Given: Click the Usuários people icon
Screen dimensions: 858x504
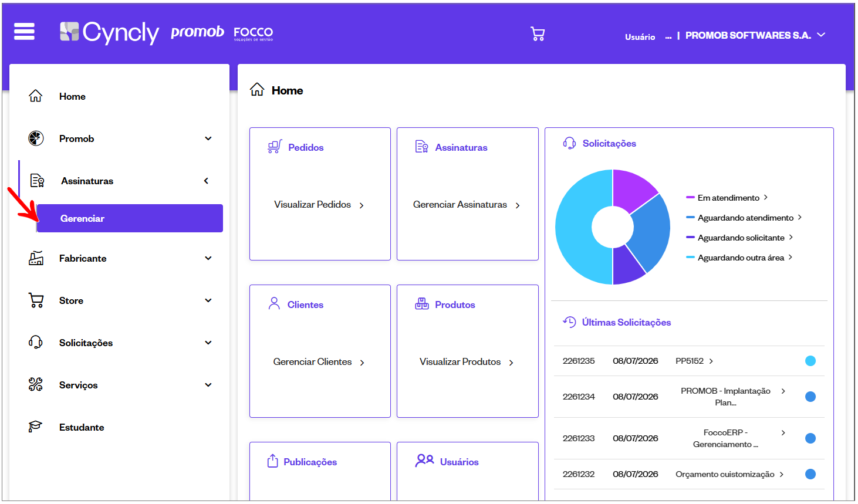Looking at the screenshot, I should click(424, 461).
